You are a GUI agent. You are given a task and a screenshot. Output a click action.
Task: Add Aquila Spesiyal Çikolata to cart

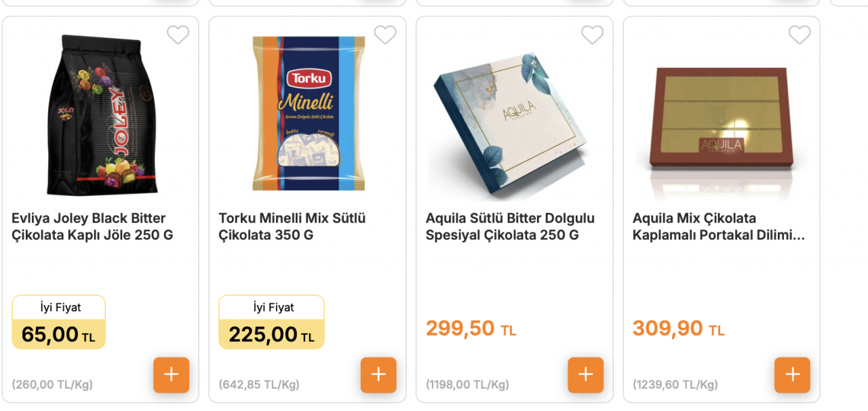(x=585, y=375)
